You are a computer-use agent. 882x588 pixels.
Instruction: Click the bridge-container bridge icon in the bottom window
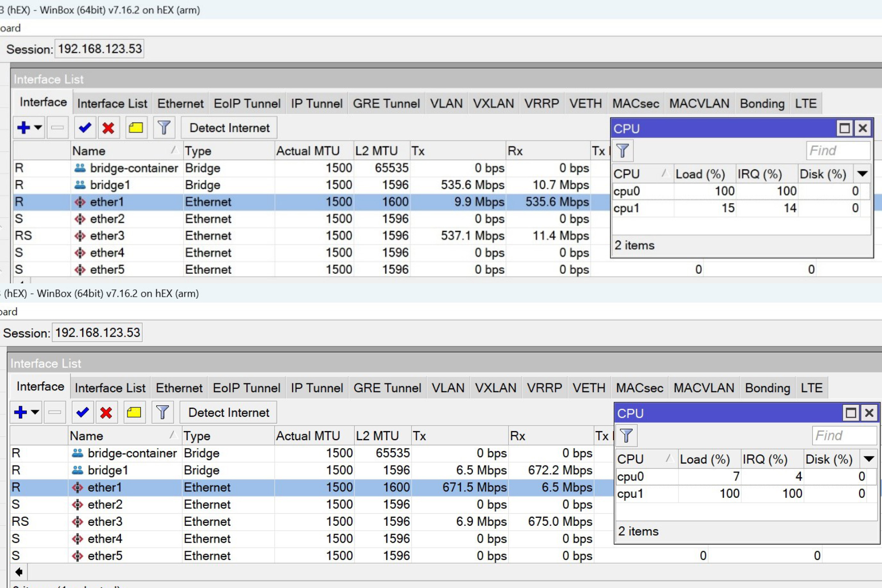77,454
